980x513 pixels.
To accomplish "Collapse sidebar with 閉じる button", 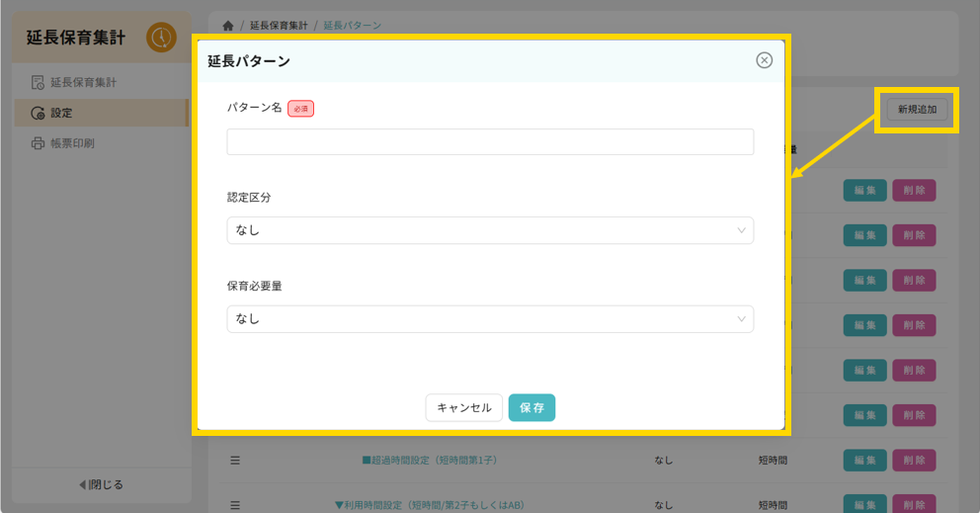I will coord(101,484).
